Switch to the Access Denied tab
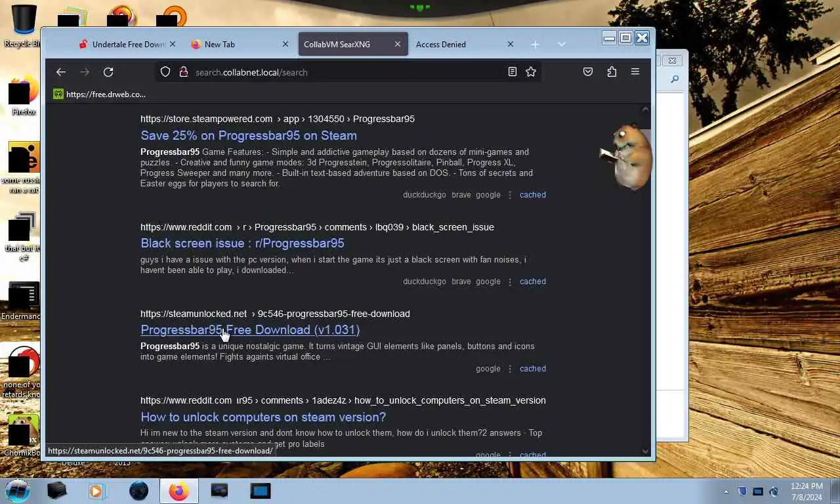This screenshot has width=840, height=504. [465, 45]
